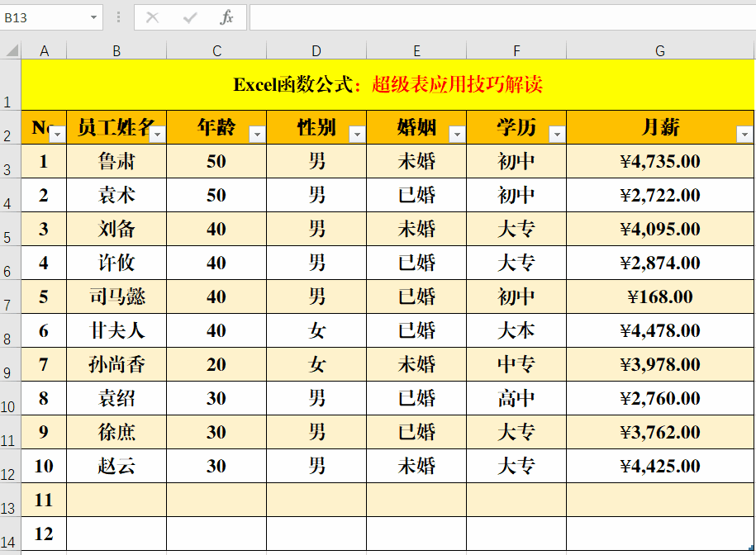
Task: Open the 学历 column filter dropdown
Action: 557,135
